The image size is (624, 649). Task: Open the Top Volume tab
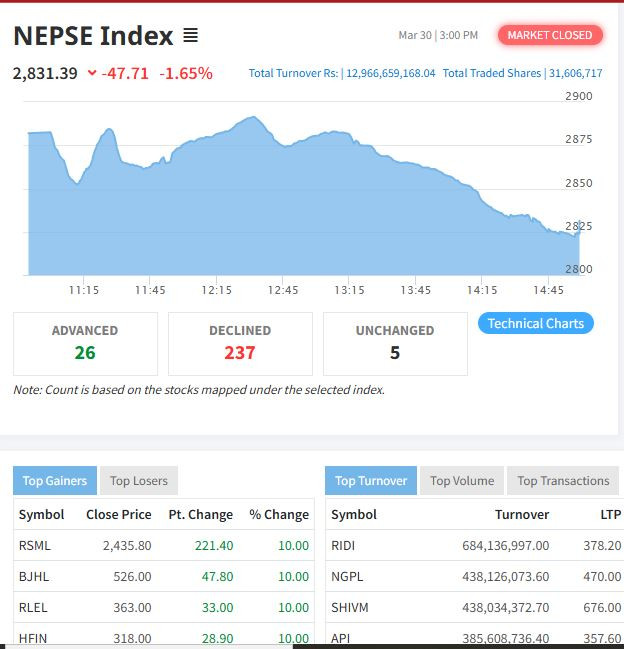pos(462,481)
